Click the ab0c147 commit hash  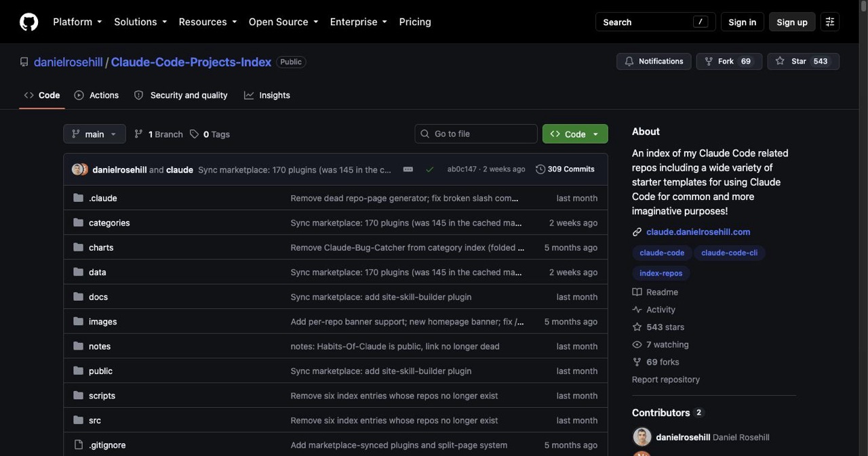462,169
